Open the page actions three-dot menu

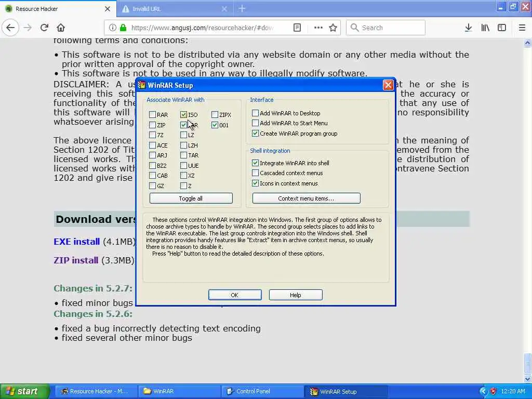click(x=318, y=28)
